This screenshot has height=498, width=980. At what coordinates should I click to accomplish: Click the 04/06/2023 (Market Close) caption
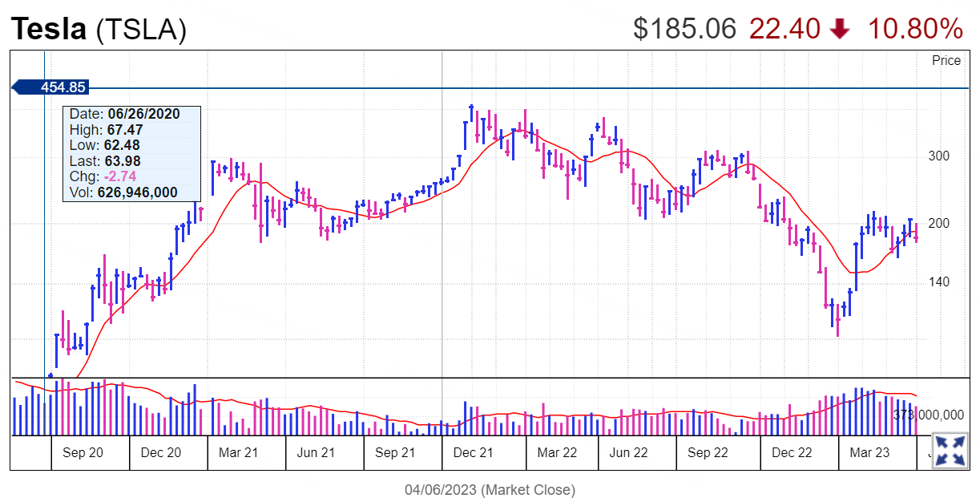pos(490,489)
